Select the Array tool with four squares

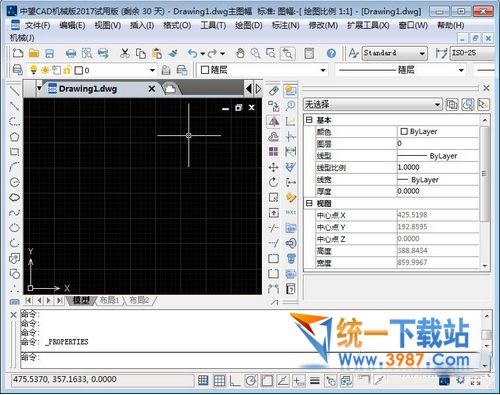pos(273,152)
